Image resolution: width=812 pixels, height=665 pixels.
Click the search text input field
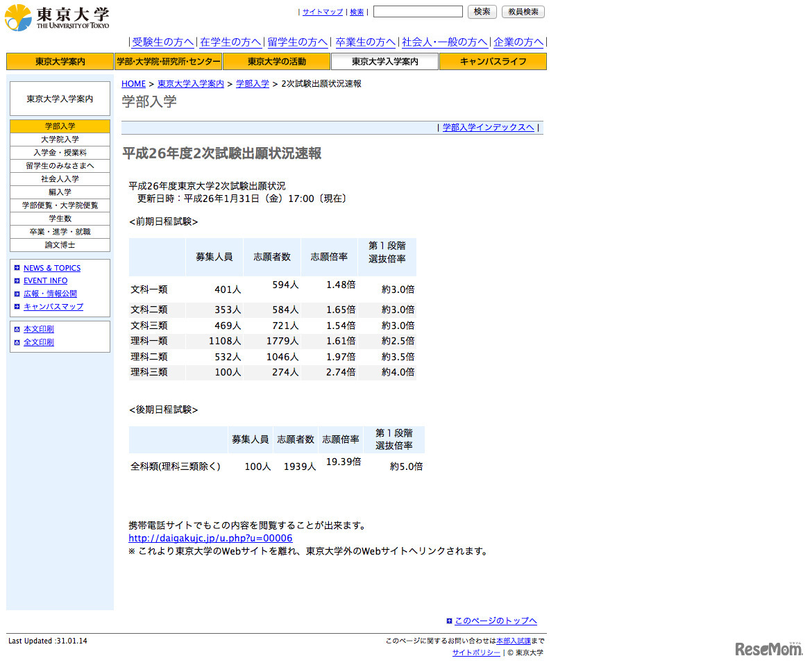pyautogui.click(x=418, y=12)
